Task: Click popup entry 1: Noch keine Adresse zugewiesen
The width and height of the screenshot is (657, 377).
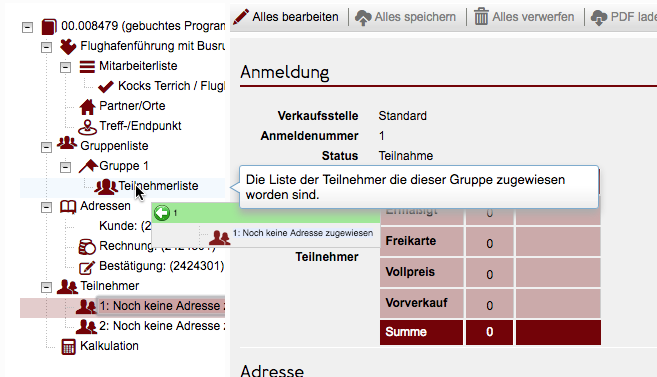Action: (303, 233)
